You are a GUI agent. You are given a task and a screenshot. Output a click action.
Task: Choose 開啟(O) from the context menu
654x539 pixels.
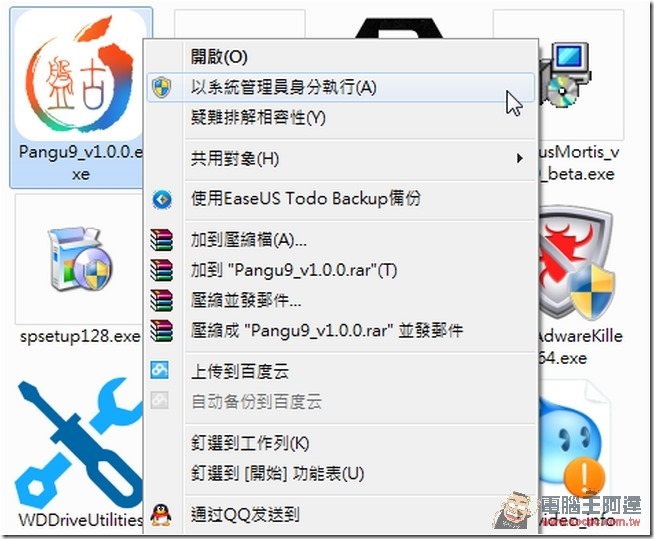point(219,56)
